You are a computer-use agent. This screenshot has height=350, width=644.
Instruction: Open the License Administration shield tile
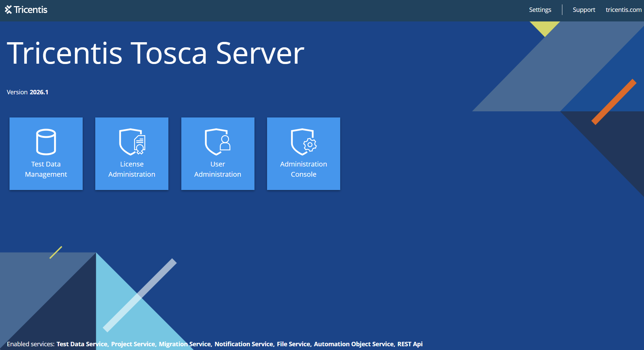[132, 154]
